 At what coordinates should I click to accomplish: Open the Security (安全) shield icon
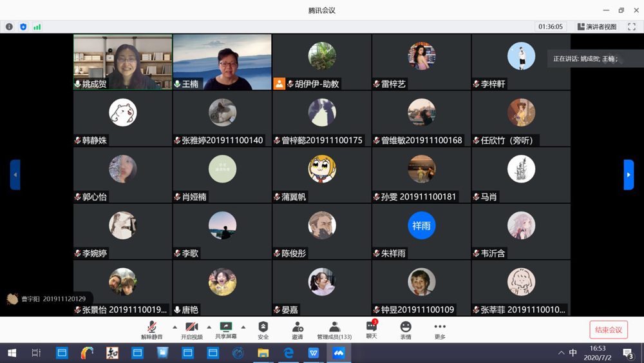pyautogui.click(x=263, y=329)
